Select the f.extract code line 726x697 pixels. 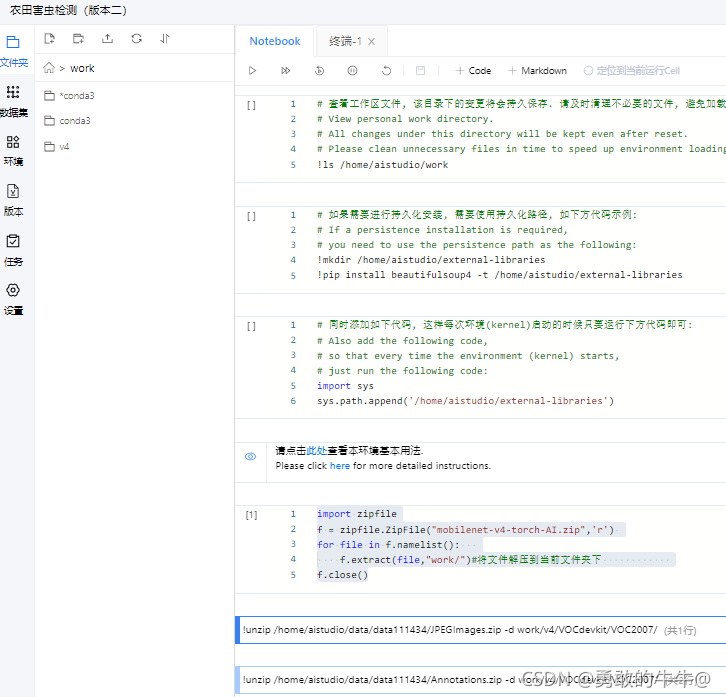[x=469, y=560]
